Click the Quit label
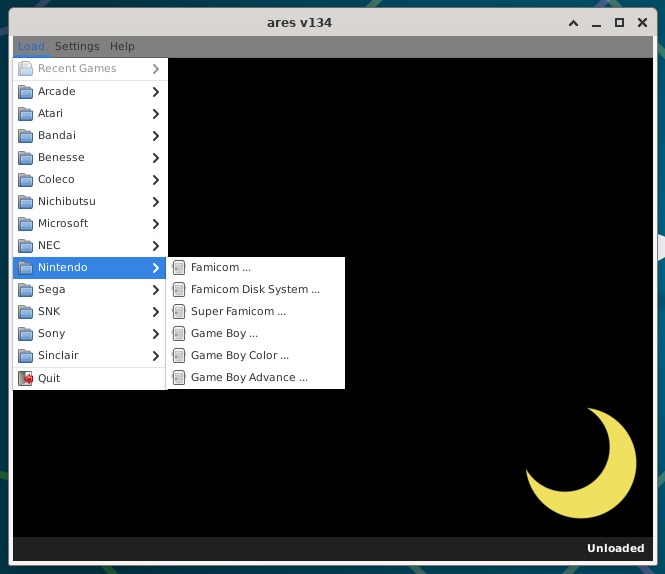This screenshot has width=665, height=574. (x=49, y=378)
